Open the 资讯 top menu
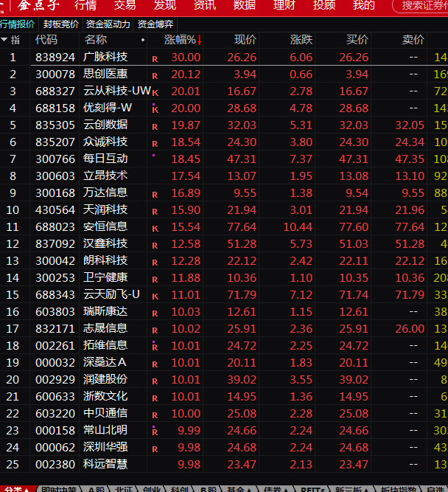Screen dimensions: 448x492 pos(205,5)
